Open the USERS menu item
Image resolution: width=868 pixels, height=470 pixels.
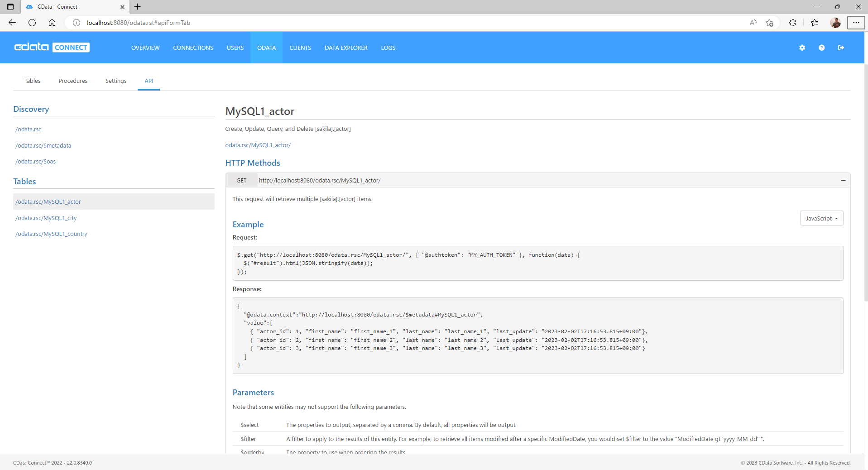pyautogui.click(x=235, y=48)
